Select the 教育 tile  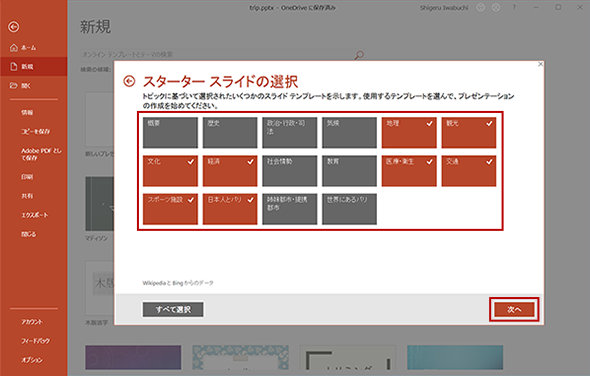click(349, 171)
